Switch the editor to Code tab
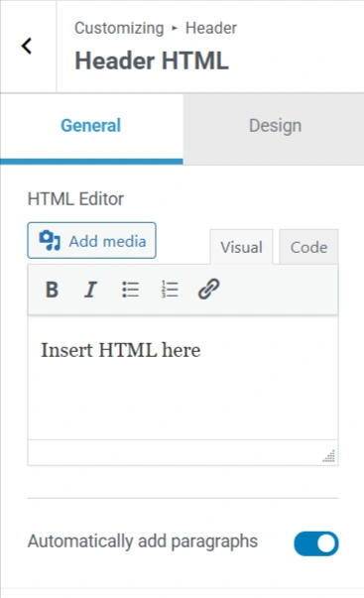The image size is (364, 598). (308, 247)
